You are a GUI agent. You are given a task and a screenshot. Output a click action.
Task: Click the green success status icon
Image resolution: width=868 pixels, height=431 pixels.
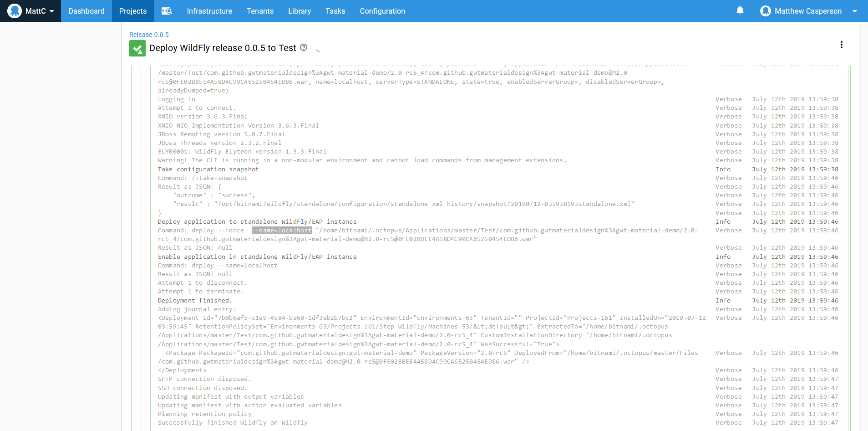pos(137,48)
